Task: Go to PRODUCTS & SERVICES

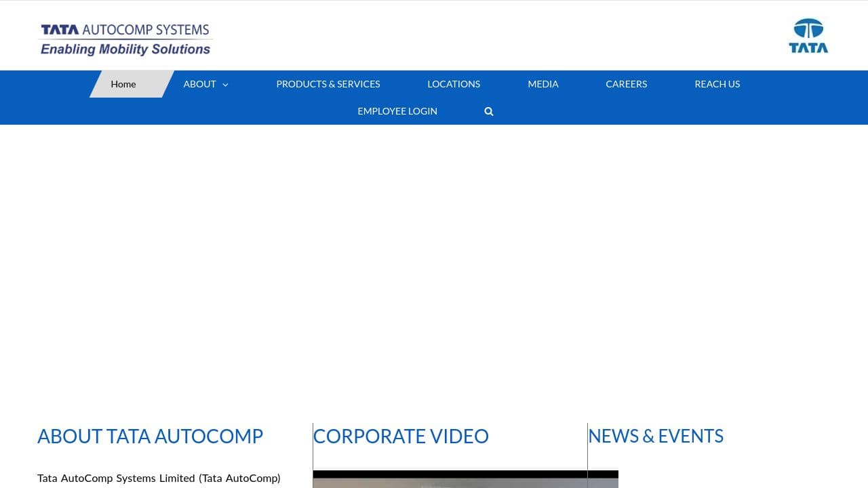Action: 328,84
